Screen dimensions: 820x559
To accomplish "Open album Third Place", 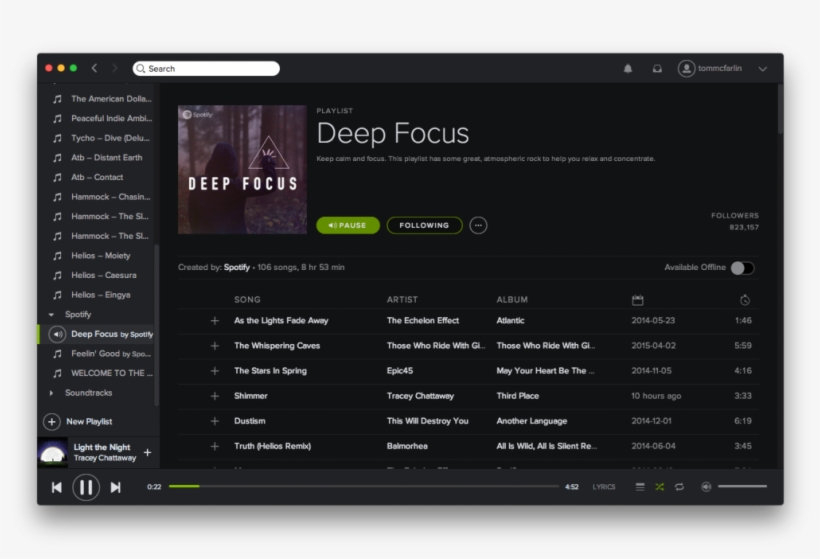I will [517, 396].
